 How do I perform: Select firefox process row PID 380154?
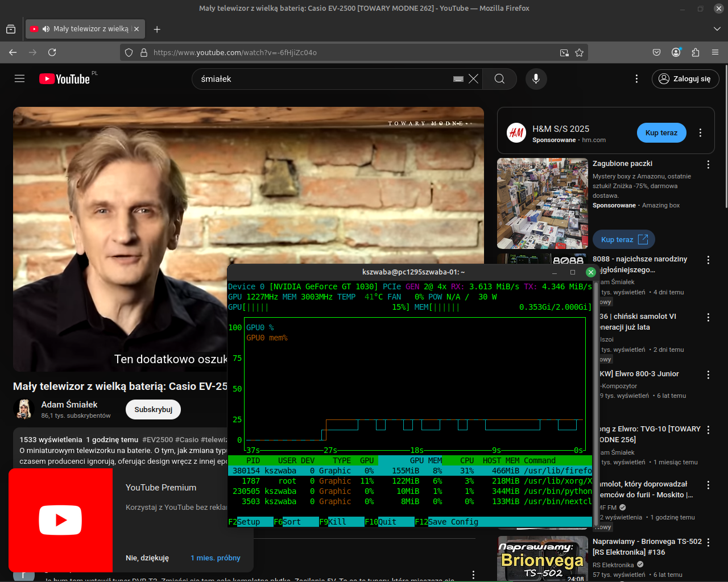[x=409, y=471]
